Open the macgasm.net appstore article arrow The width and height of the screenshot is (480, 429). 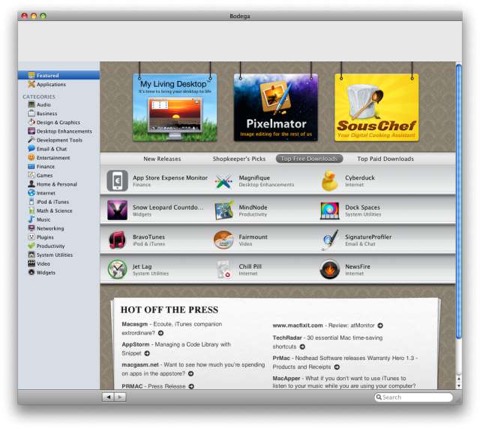click(191, 373)
